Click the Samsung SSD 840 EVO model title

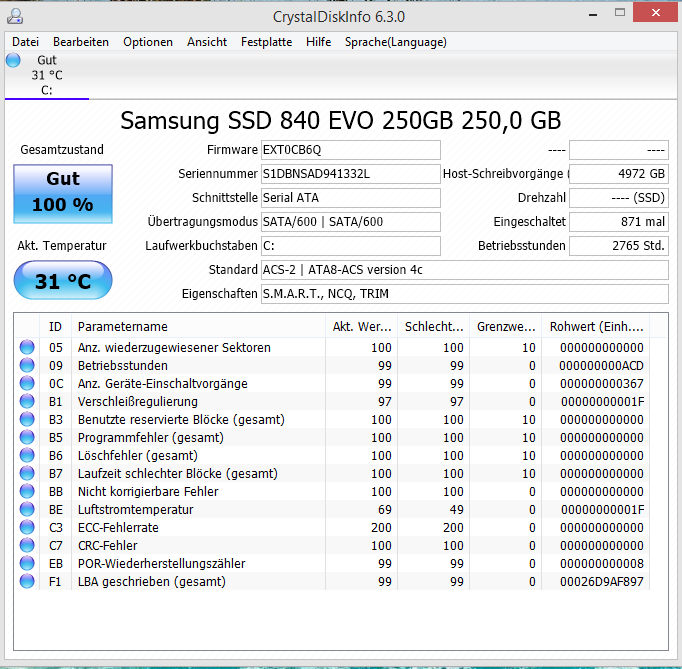[x=341, y=120]
